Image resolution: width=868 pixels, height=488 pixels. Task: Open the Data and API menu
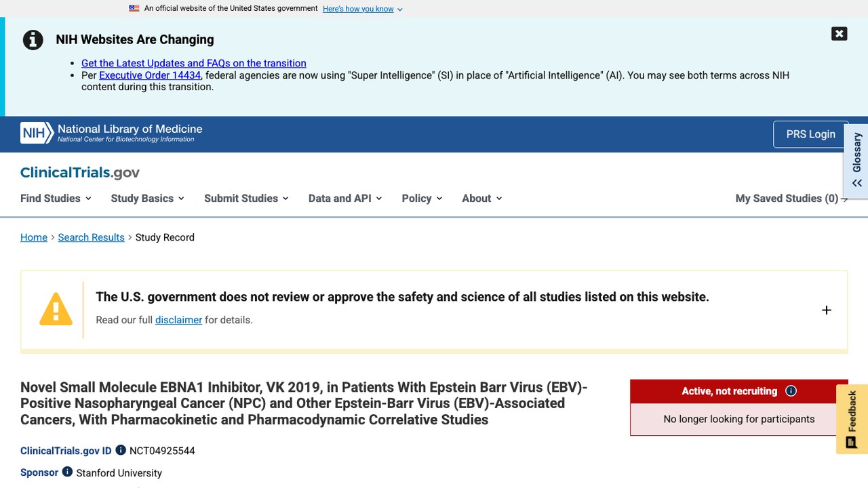[x=345, y=198]
